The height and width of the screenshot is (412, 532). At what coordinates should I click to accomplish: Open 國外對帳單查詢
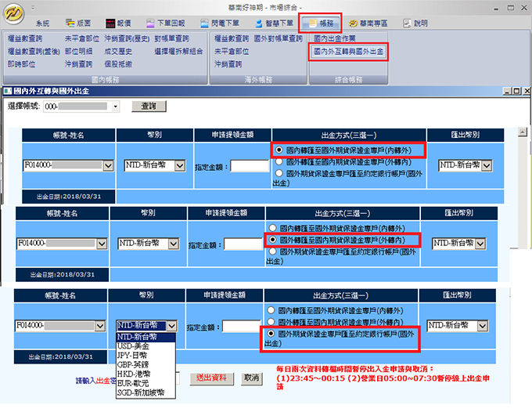pos(279,38)
